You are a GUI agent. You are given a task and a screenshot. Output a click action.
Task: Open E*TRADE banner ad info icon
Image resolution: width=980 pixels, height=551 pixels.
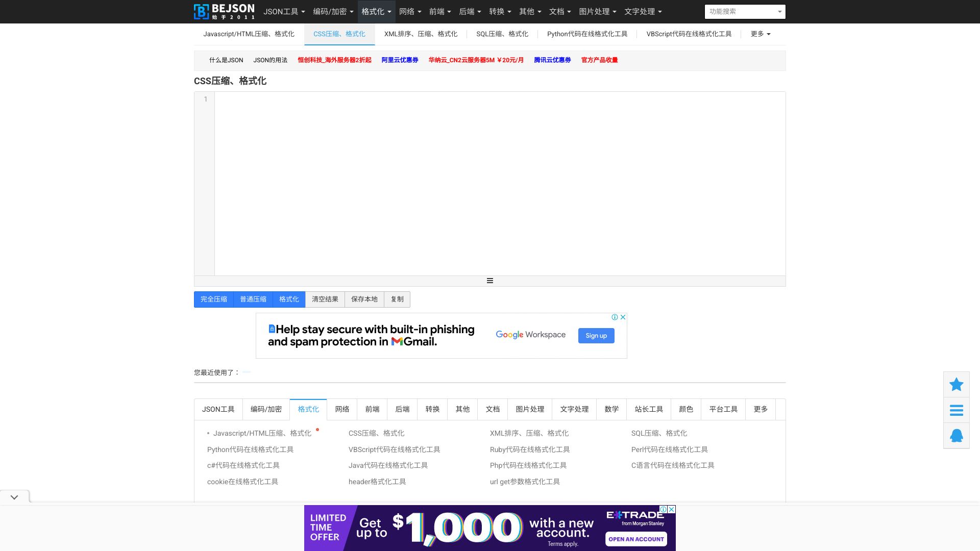click(663, 509)
